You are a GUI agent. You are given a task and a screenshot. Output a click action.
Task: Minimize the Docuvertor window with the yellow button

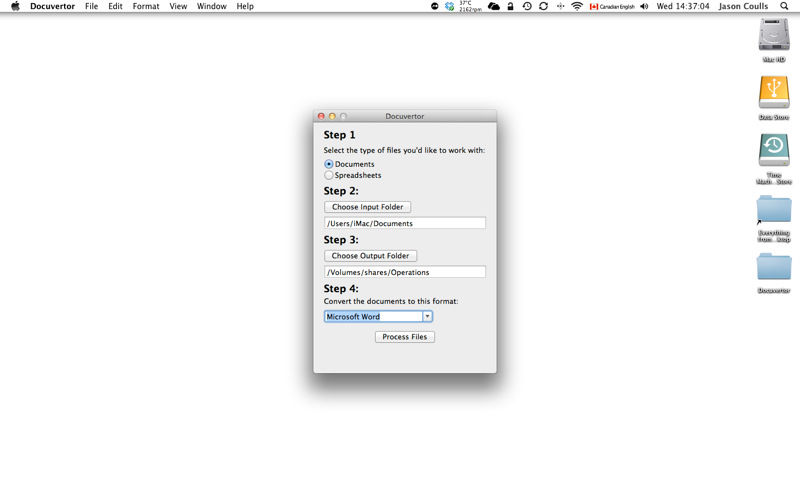coord(332,116)
